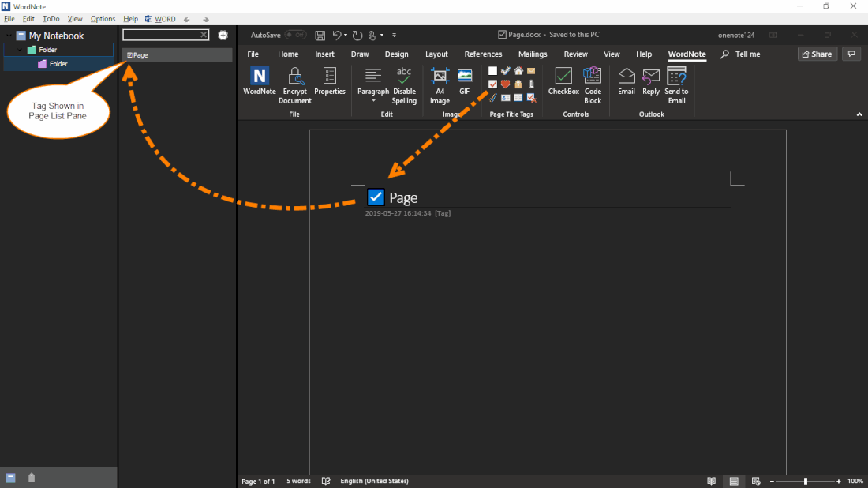Screen dimensions: 868x488
Task: Click the notebook icon in bottom bar
Action: click(10, 478)
